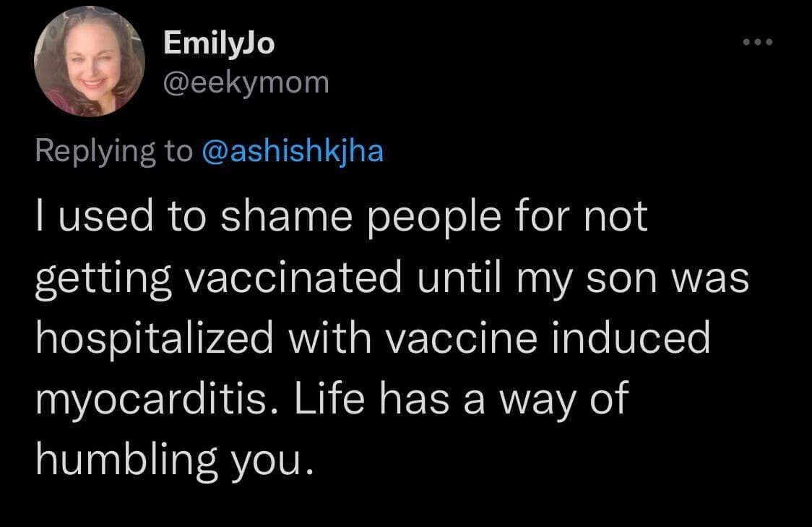Click the @eekymom handle
This screenshot has height=527, width=812.
click(x=246, y=83)
